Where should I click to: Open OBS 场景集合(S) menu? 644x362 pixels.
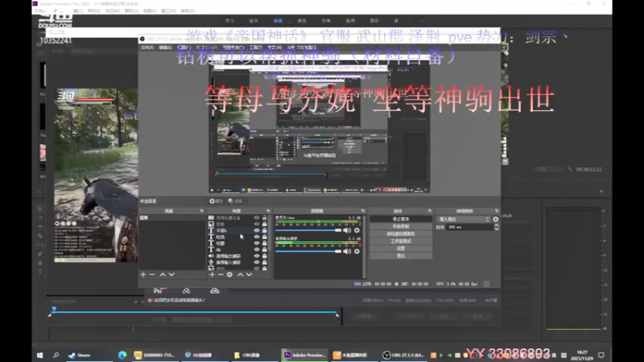(233, 47)
